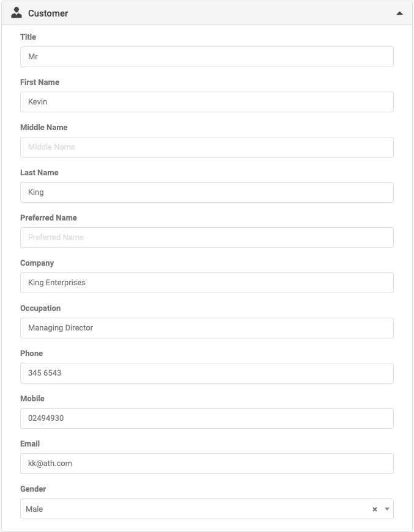Click the empty Middle Name field
The width and height of the screenshot is (414, 532).
(207, 147)
